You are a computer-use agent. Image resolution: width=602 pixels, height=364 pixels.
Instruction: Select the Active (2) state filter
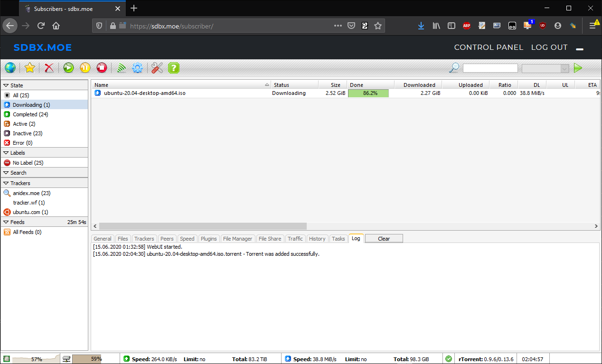[x=44, y=124]
